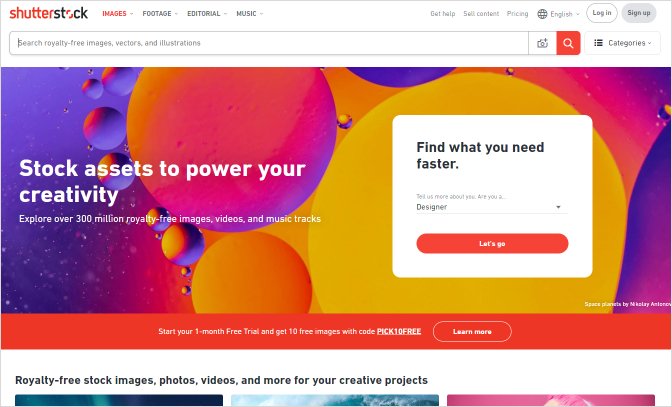Click the Learn more button

pos(472,332)
